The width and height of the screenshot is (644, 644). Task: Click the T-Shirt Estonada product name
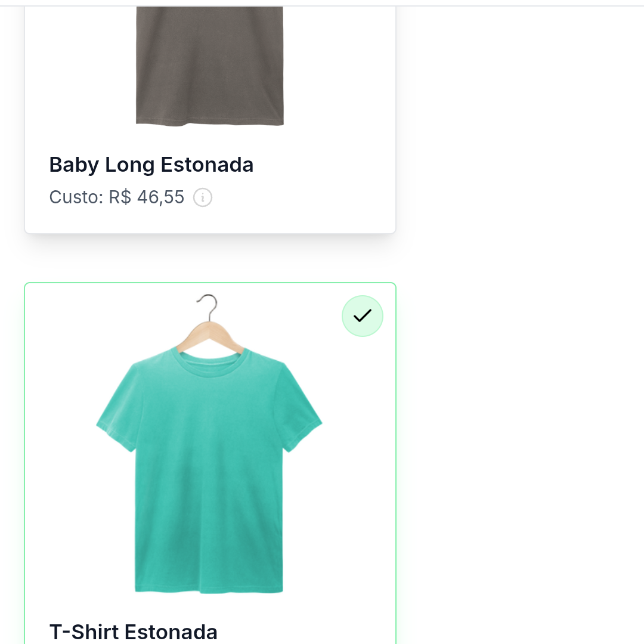click(x=133, y=631)
